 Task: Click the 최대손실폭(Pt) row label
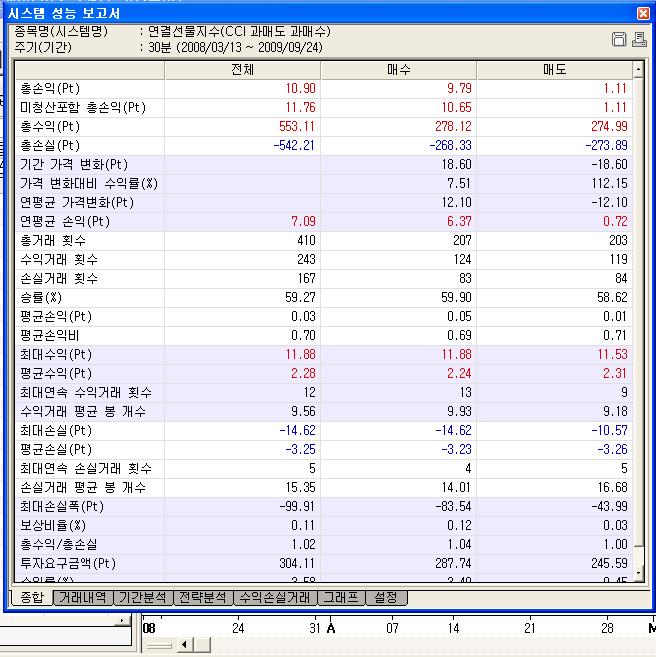tap(61, 506)
